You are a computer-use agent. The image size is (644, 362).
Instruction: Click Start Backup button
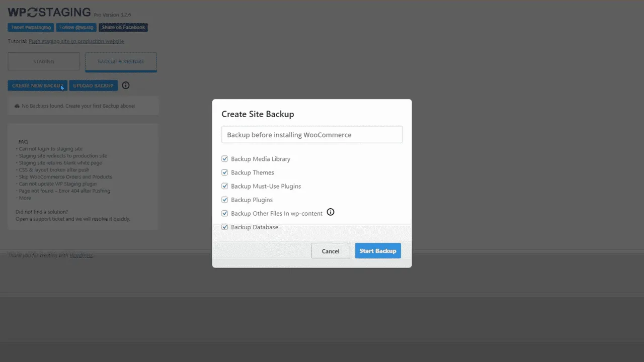pos(378,251)
